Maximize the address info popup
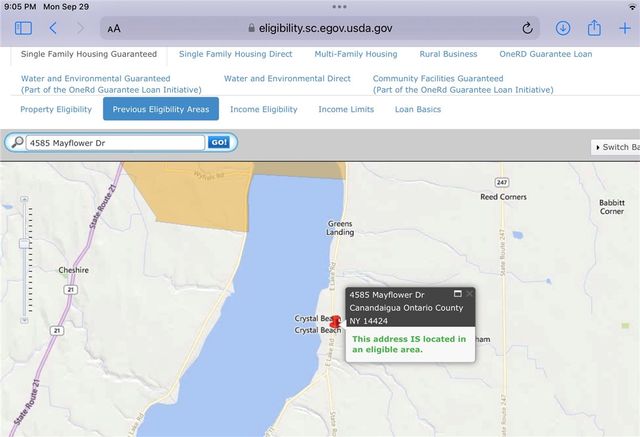The height and width of the screenshot is (437, 640). (x=457, y=294)
